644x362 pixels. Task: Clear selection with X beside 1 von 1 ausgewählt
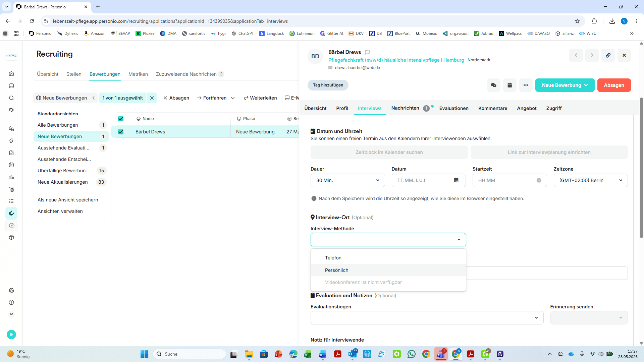click(152, 98)
